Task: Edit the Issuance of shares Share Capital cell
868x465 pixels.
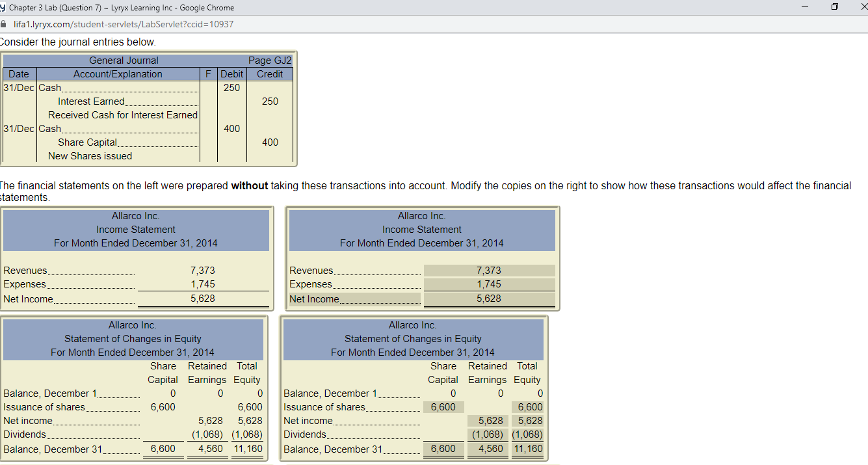Action: [x=443, y=406]
